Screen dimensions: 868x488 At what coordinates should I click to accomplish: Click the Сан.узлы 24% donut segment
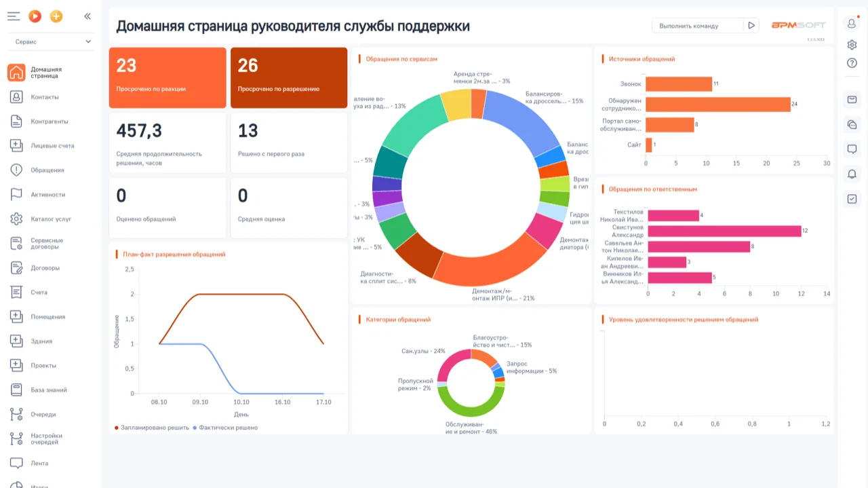[450, 364]
